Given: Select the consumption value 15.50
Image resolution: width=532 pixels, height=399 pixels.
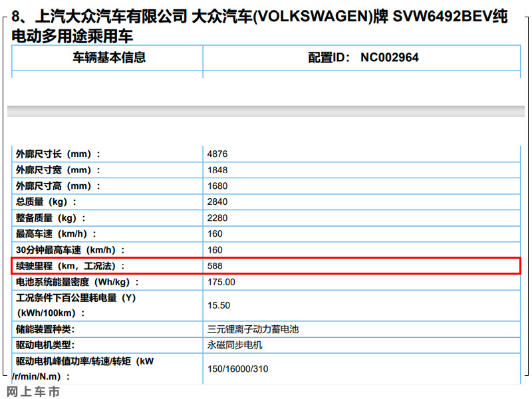Looking at the screenshot, I should coord(219,305).
